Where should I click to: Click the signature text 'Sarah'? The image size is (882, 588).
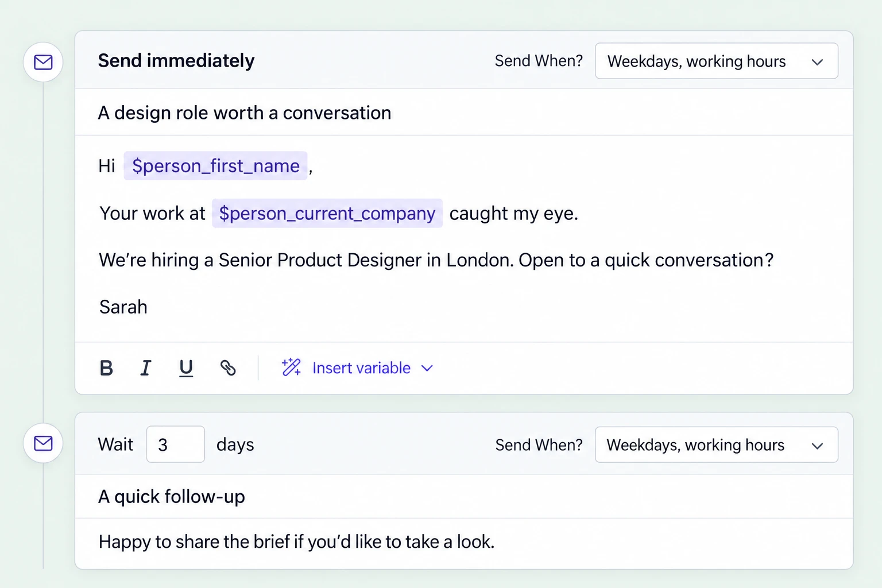[x=123, y=307]
